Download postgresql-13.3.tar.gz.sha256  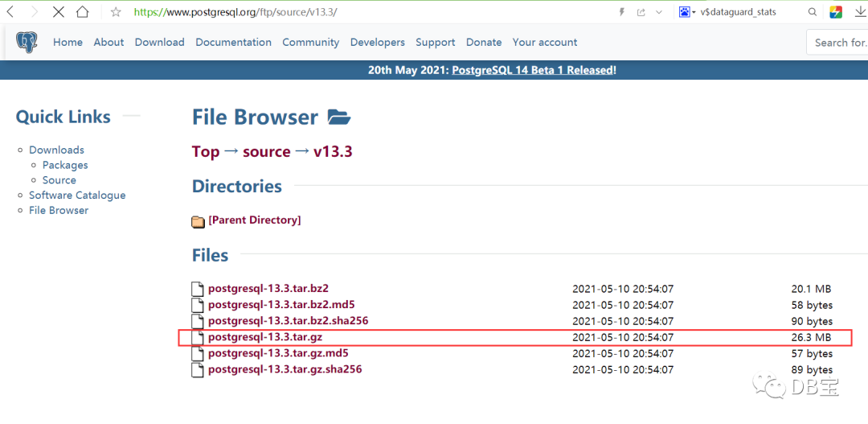point(285,369)
